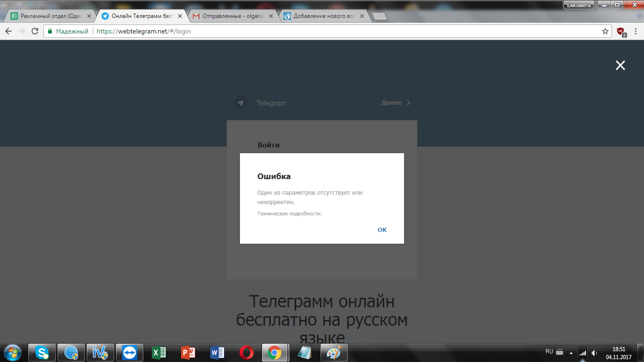Click the Chrome taskbar icon
Viewport: 644px width, 362px height.
[x=275, y=352]
